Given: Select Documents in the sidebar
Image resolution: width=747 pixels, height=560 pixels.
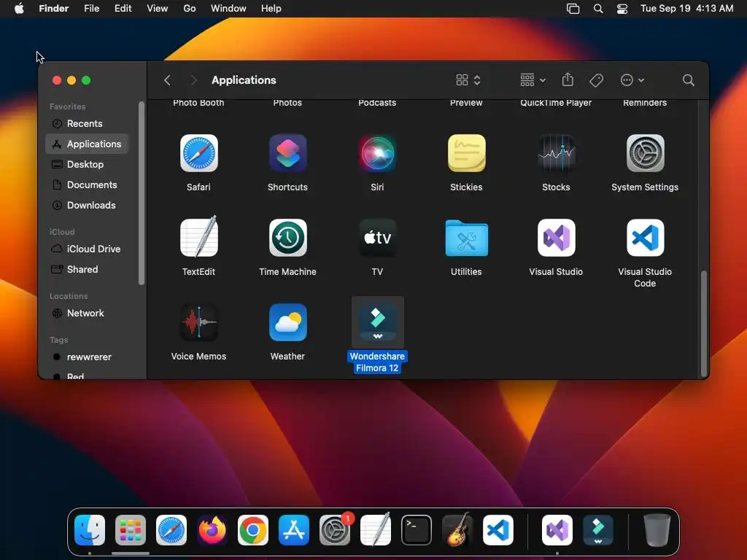Looking at the screenshot, I should (x=88, y=184).
